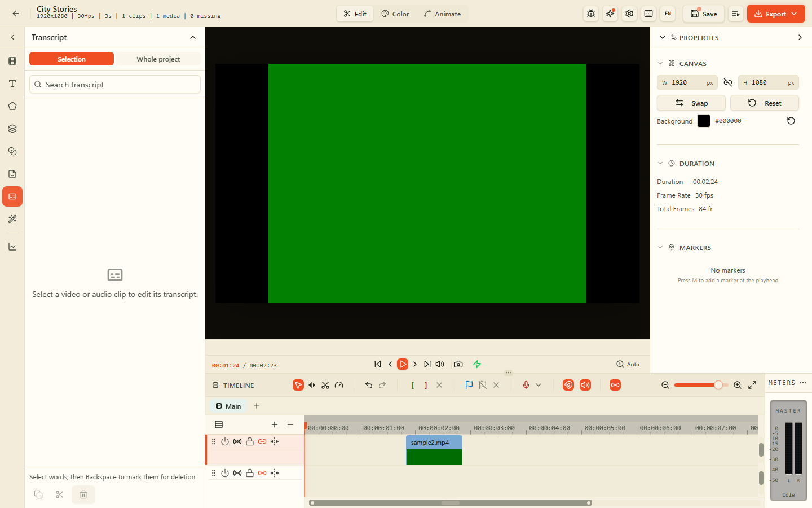Open the Export dropdown arrow

click(794, 14)
